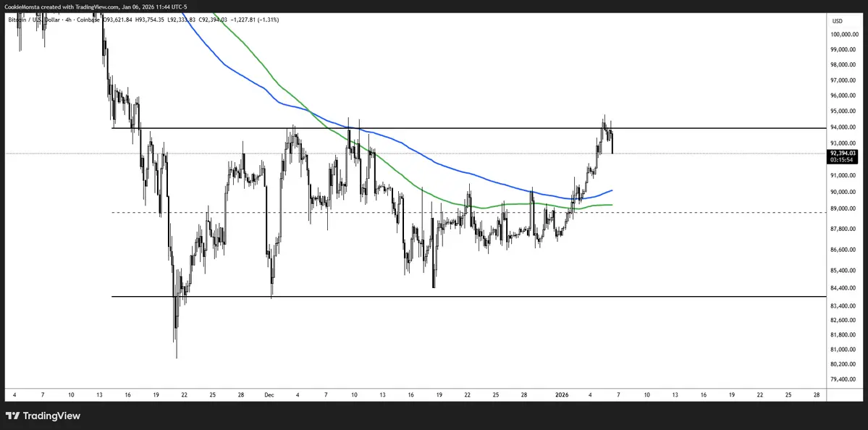Screen dimensions: 868x430
Task: Click the countdown timer 03:15:54
Action: [841, 160]
